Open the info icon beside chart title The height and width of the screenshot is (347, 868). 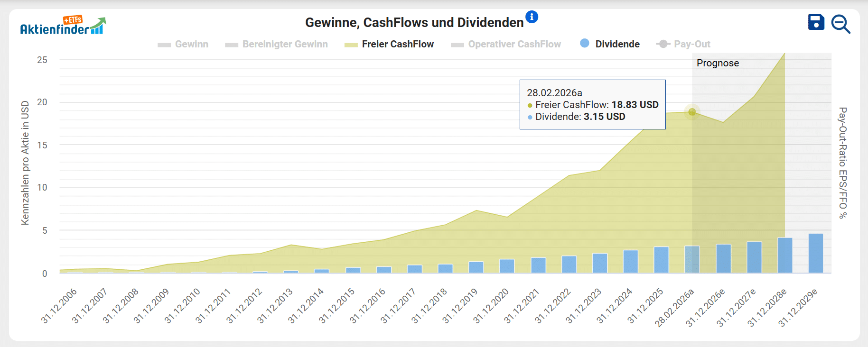pyautogui.click(x=532, y=17)
